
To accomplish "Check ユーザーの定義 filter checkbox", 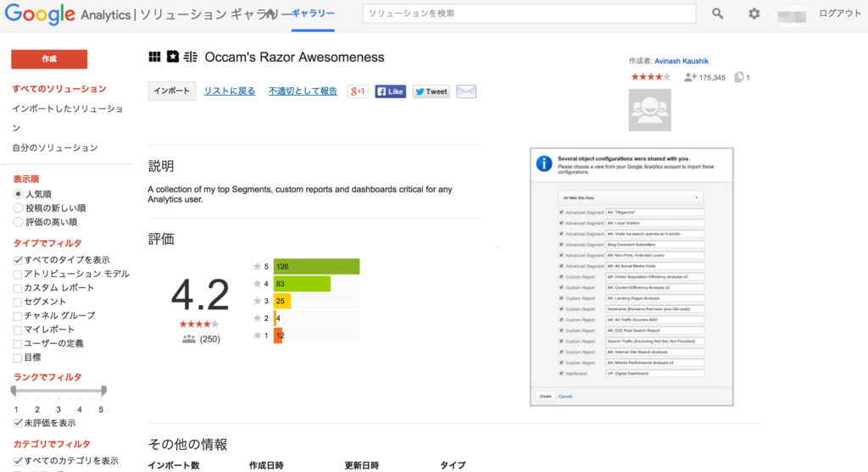I will click(18, 344).
